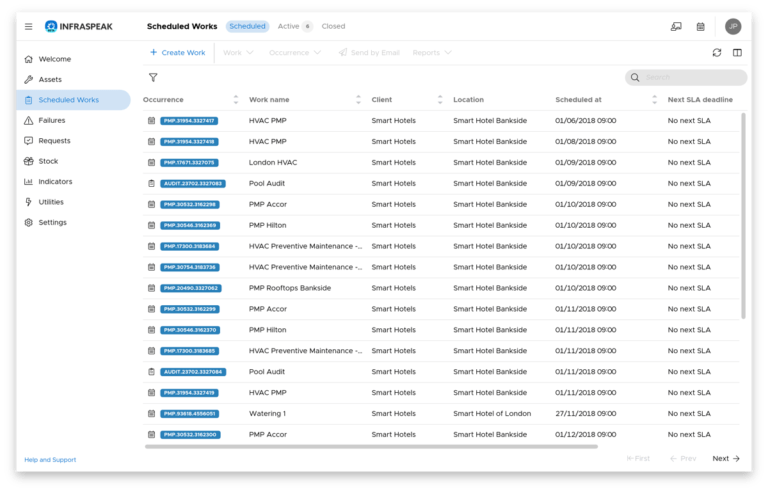Toggle the split view columns icon
The height and width of the screenshot is (492, 768).
(737, 52)
